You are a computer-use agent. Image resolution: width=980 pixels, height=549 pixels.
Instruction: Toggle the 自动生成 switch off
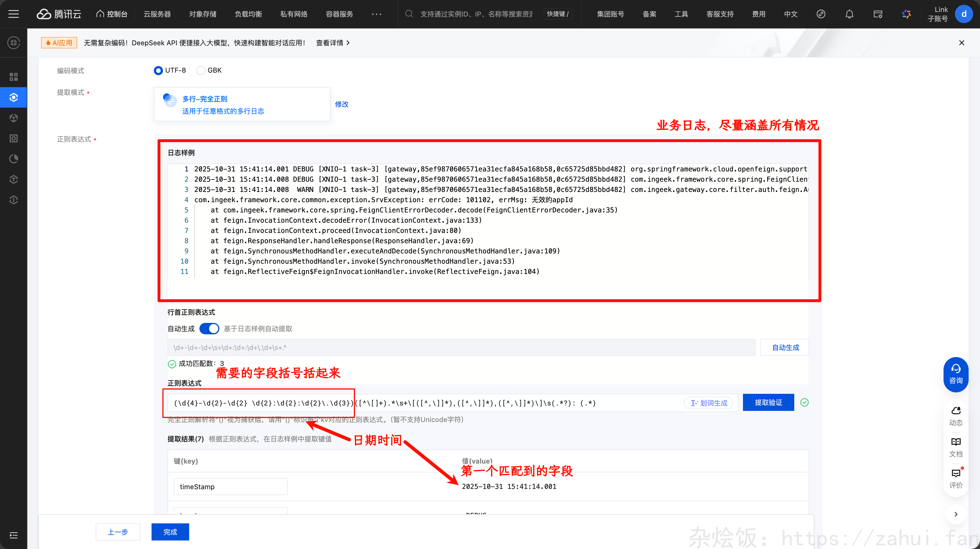click(209, 329)
